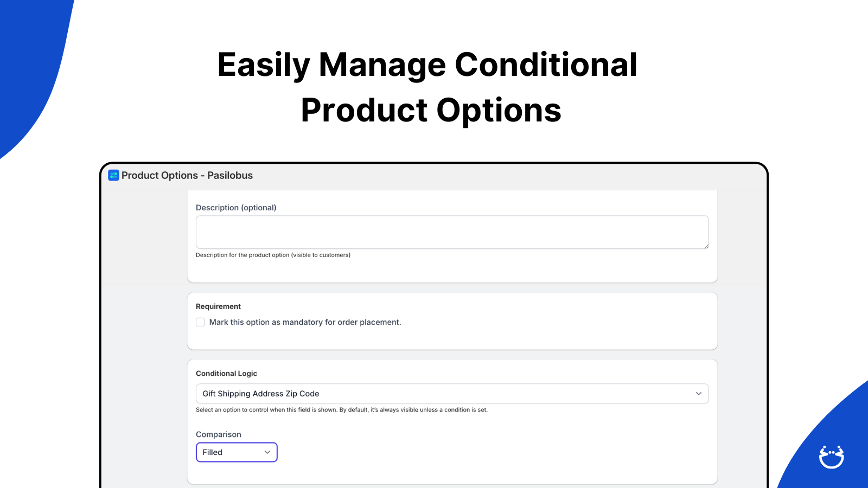This screenshot has height=488, width=868.
Task: Click 'Easily Manage Conditional' headline text
Action: point(427,65)
